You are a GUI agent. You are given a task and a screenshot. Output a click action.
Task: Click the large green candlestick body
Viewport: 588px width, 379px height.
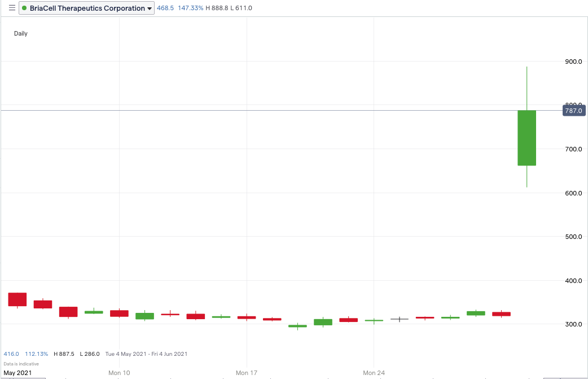click(526, 138)
